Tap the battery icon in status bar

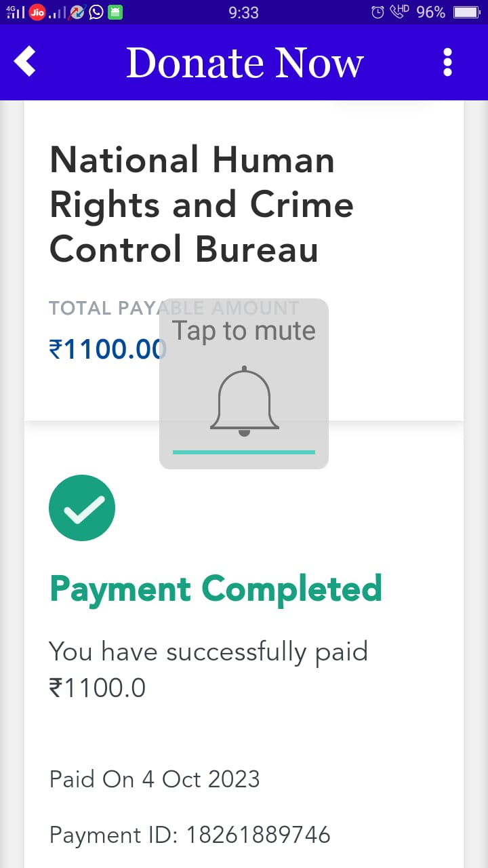[466, 12]
